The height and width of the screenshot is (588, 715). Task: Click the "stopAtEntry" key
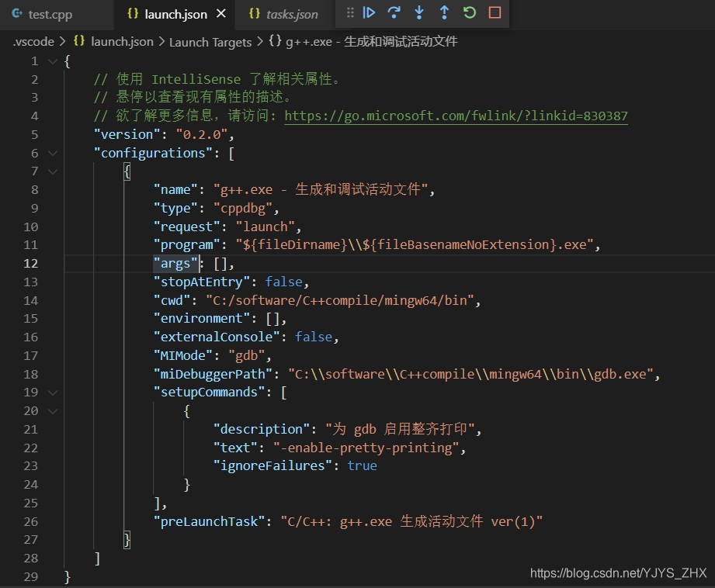202,282
